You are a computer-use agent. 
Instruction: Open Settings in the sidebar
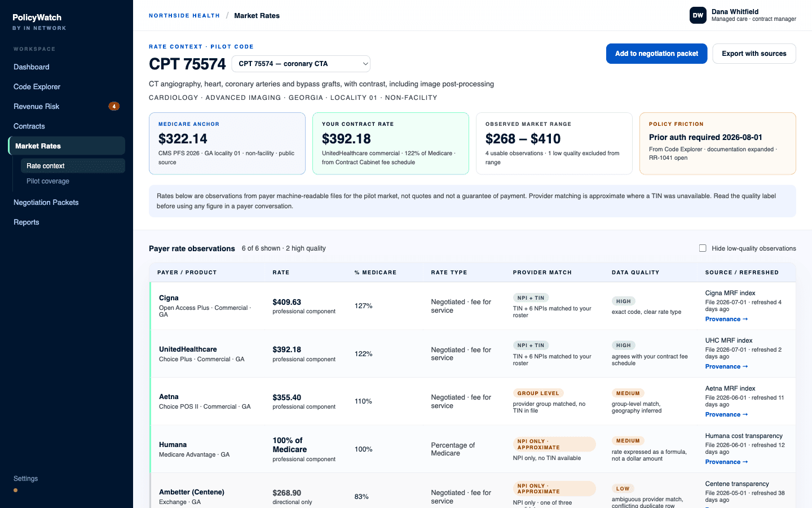pyautogui.click(x=26, y=478)
